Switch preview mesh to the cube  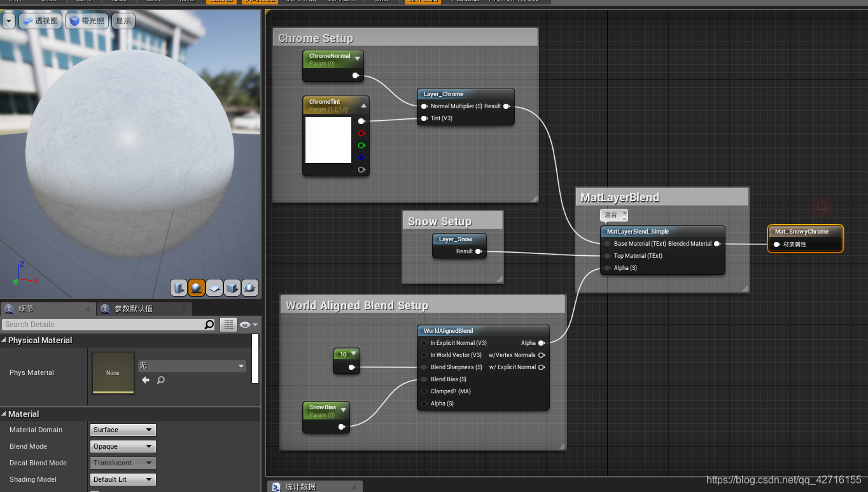[x=232, y=288]
